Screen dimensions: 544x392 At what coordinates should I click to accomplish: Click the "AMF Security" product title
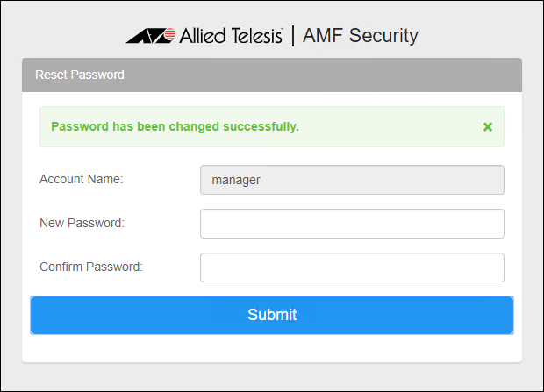click(360, 36)
